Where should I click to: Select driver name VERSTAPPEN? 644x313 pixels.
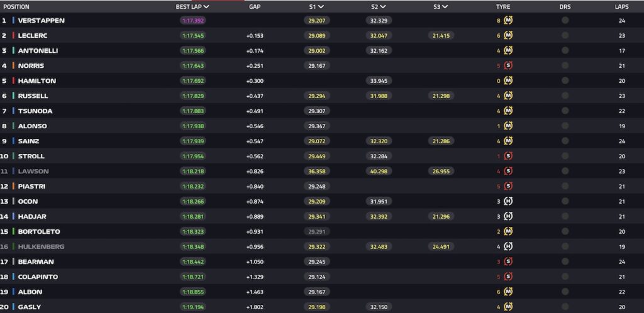(x=42, y=20)
